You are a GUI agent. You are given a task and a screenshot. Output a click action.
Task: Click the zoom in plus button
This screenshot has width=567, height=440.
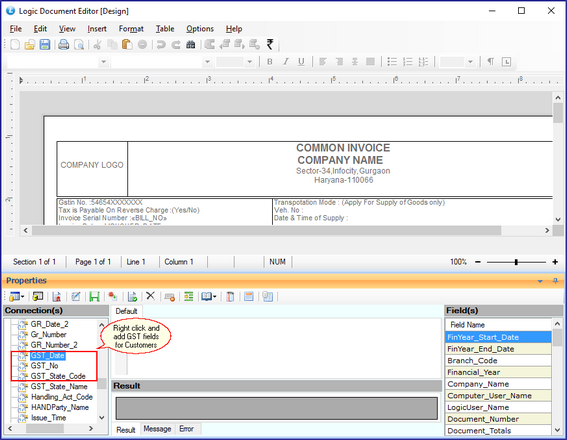click(x=555, y=262)
